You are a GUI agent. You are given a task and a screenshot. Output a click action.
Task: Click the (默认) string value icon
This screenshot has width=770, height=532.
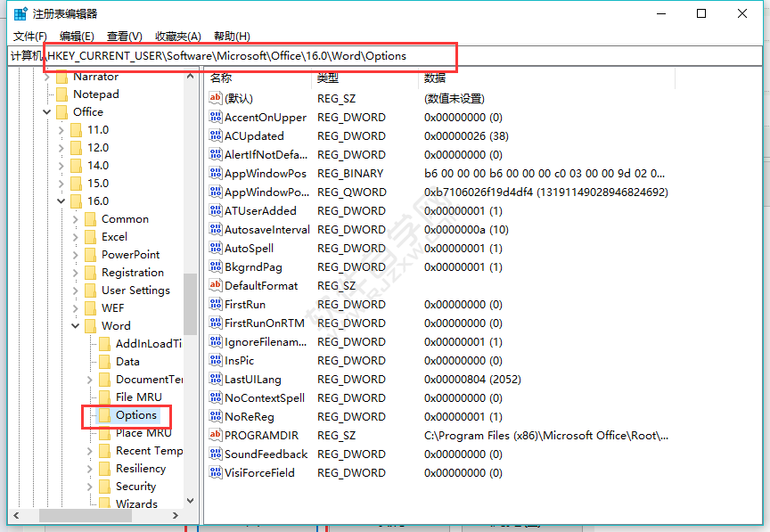214,98
